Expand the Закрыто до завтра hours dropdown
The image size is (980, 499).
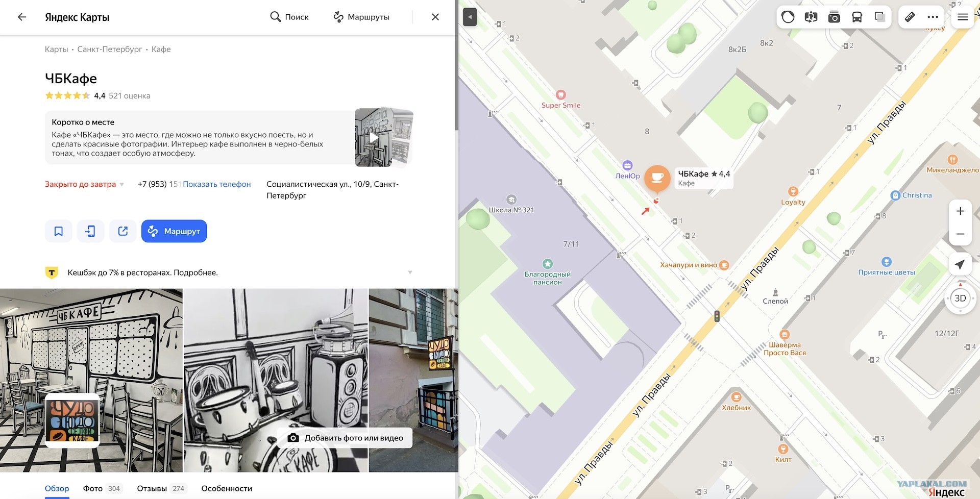point(85,184)
